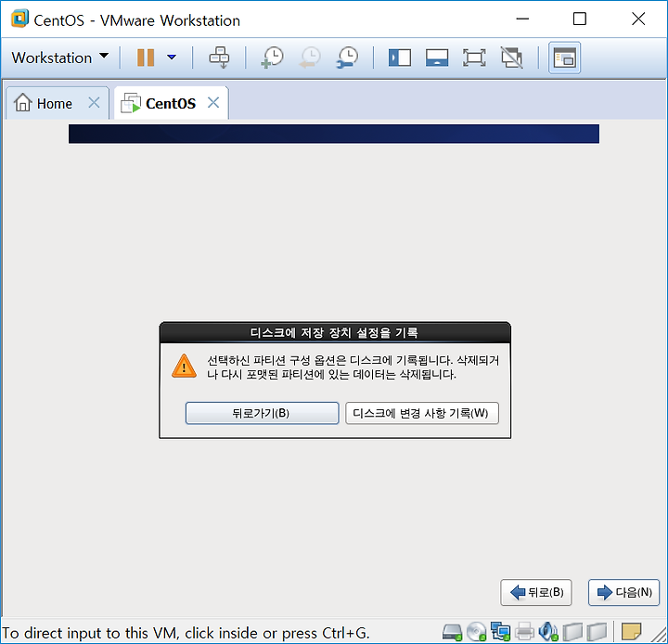Click the CD/DVD drive status icon
Screen dimensions: 668x644
pos(476,632)
